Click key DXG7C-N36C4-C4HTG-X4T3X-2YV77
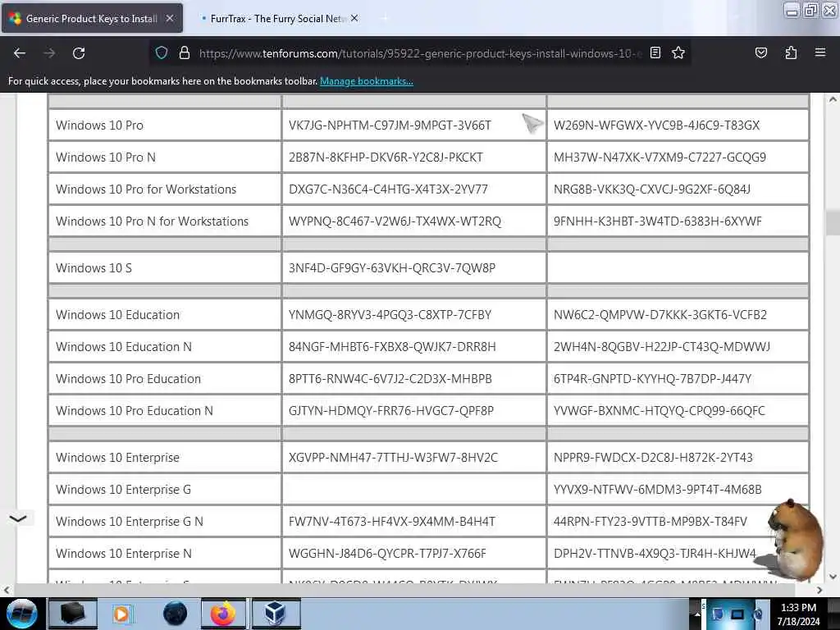The width and height of the screenshot is (840, 630). coord(388,189)
